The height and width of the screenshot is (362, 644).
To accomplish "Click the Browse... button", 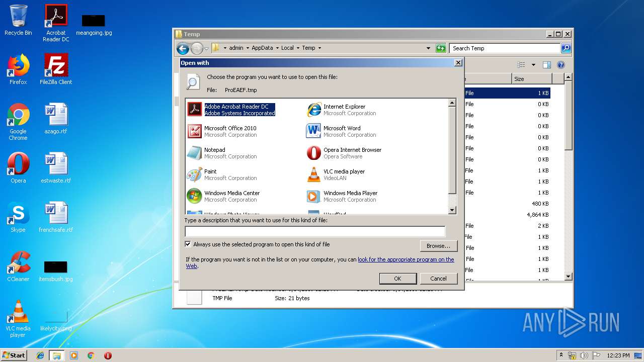I will click(x=438, y=246).
